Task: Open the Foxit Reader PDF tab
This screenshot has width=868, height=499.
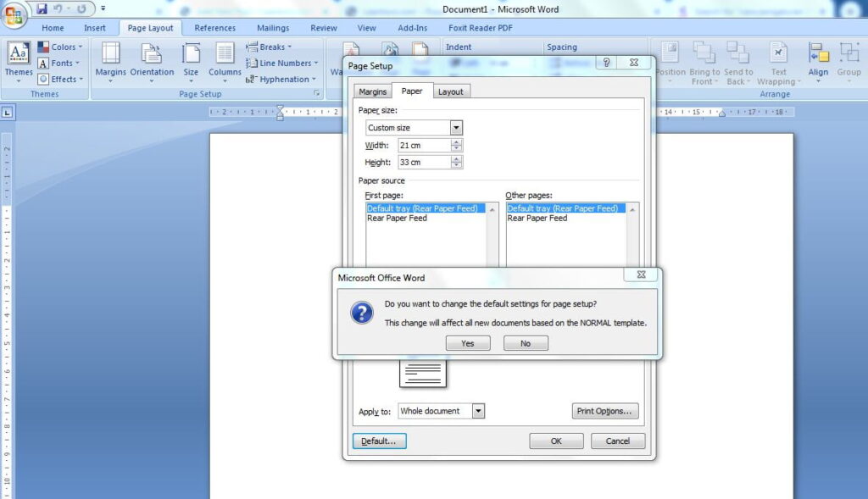Action: coord(481,28)
